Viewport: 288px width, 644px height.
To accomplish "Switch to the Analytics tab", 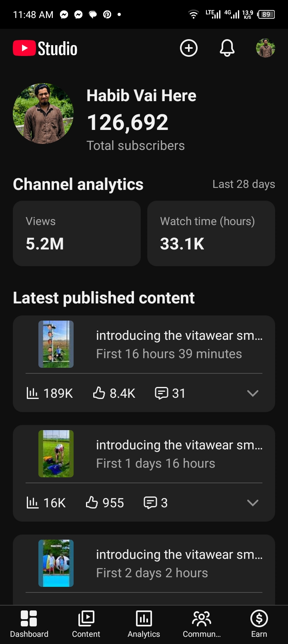I will pyautogui.click(x=144, y=624).
